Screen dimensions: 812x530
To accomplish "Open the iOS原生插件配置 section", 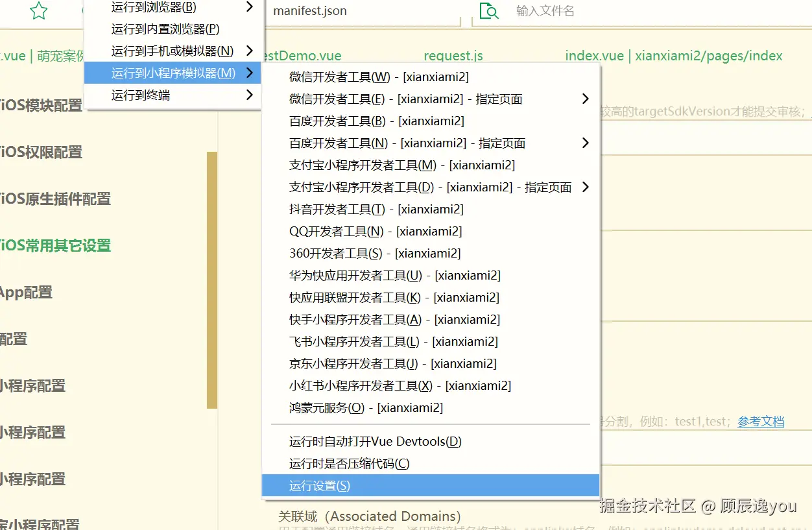I will click(x=56, y=199).
